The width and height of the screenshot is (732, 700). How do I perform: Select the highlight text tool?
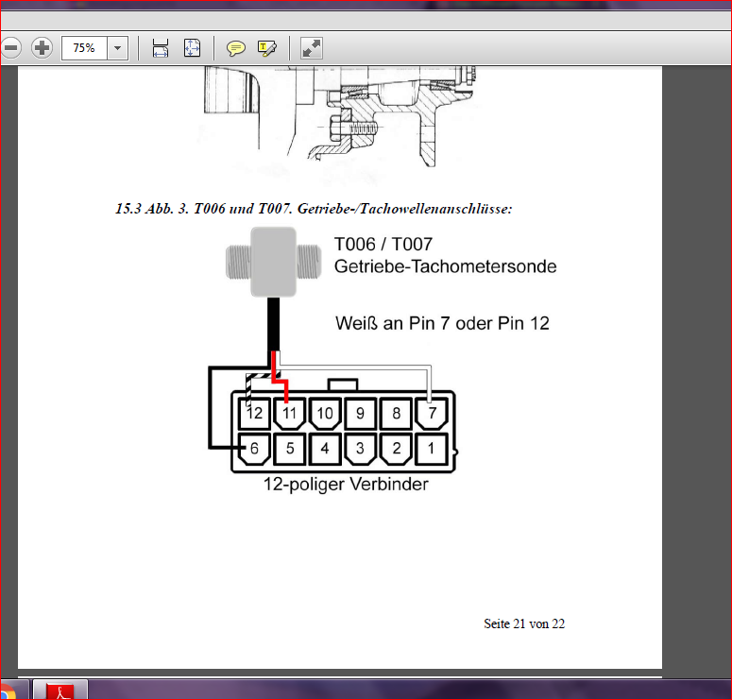pos(267,48)
